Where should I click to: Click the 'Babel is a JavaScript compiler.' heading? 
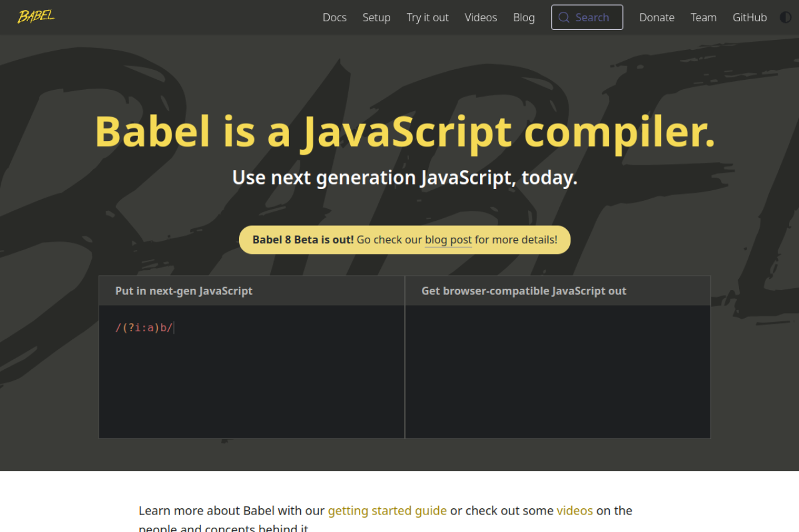tap(404, 131)
